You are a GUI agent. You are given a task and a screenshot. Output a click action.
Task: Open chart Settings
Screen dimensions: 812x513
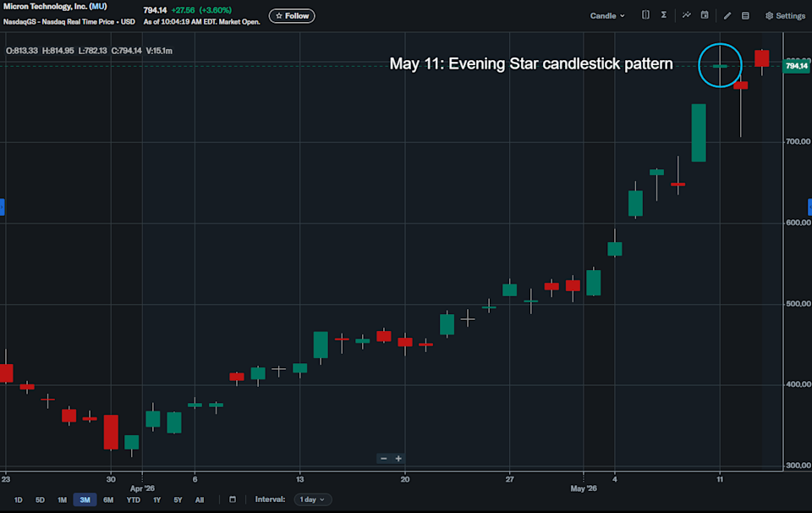785,16
